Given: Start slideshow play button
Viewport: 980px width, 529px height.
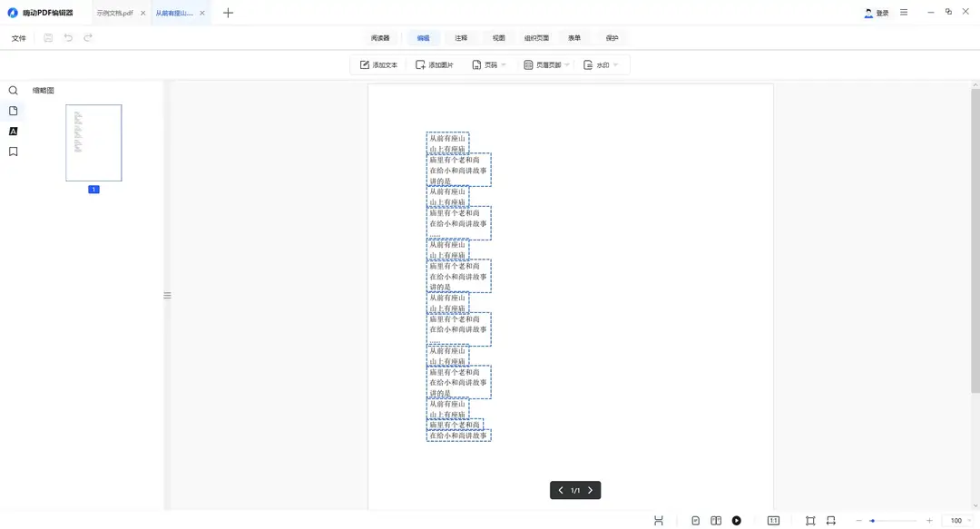Looking at the screenshot, I should click(x=736, y=520).
